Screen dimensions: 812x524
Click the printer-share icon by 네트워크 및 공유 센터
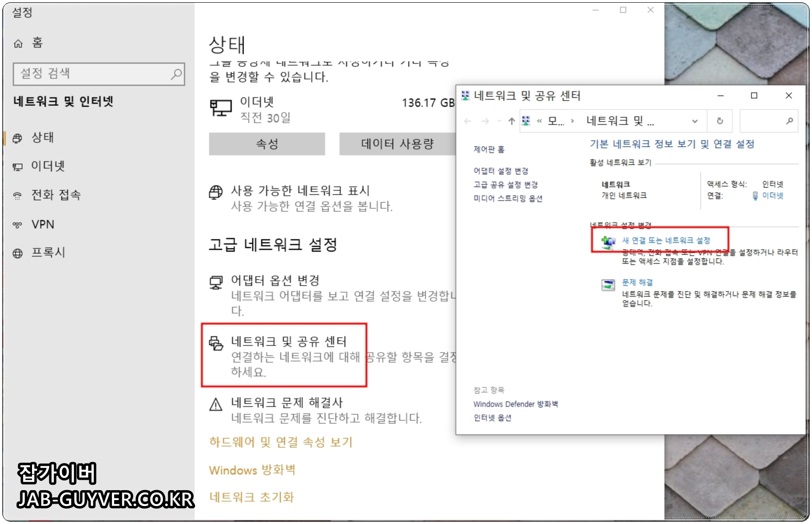click(216, 343)
